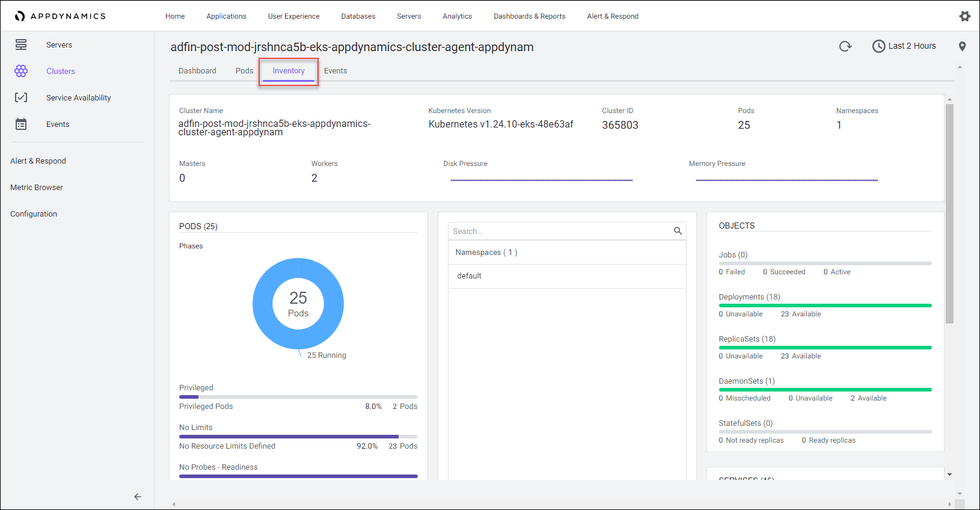
Task: Click the Events calendar icon in sidebar
Action: 21,124
